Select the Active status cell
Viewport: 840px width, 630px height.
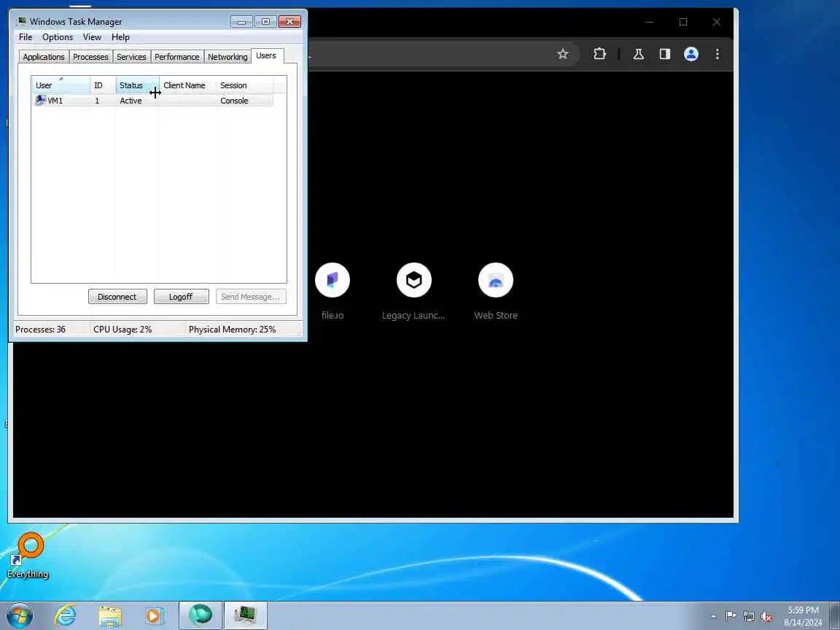131,101
